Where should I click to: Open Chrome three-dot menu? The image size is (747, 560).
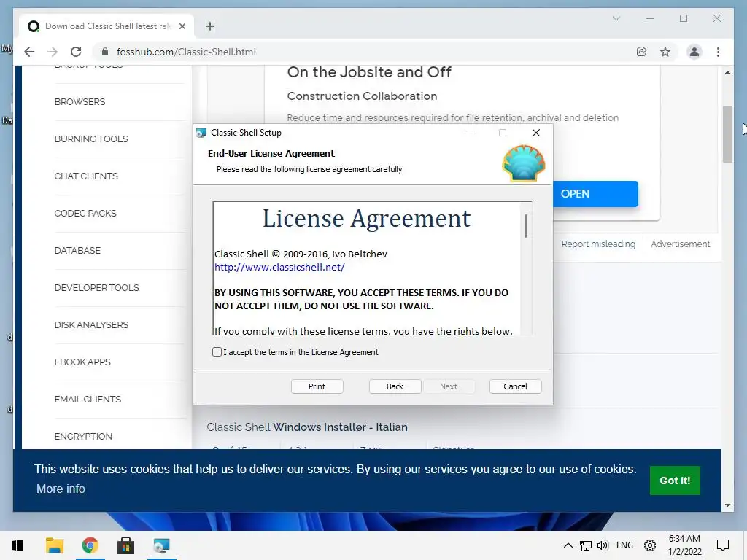(x=718, y=52)
